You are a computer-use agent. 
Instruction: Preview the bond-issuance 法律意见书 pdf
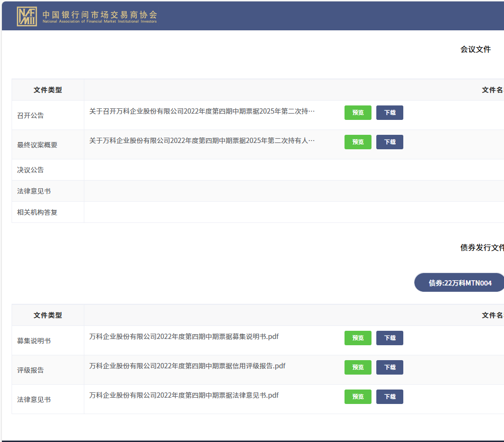pyautogui.click(x=358, y=397)
